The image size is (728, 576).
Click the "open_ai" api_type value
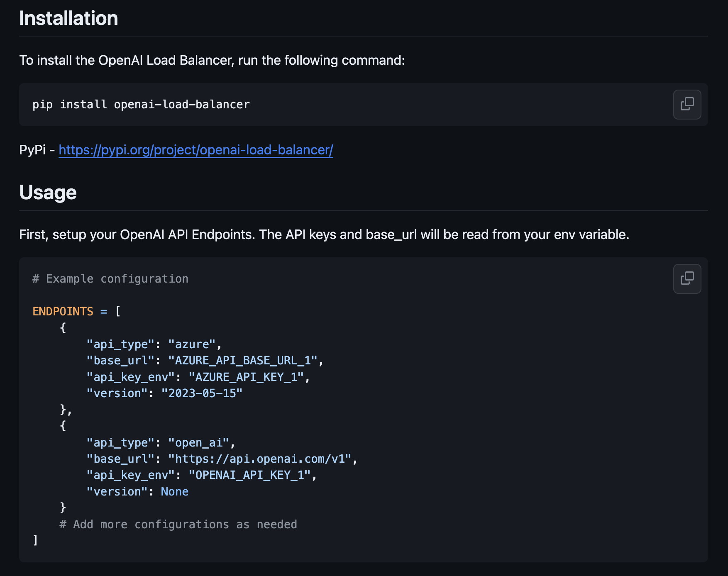pyautogui.click(x=198, y=442)
